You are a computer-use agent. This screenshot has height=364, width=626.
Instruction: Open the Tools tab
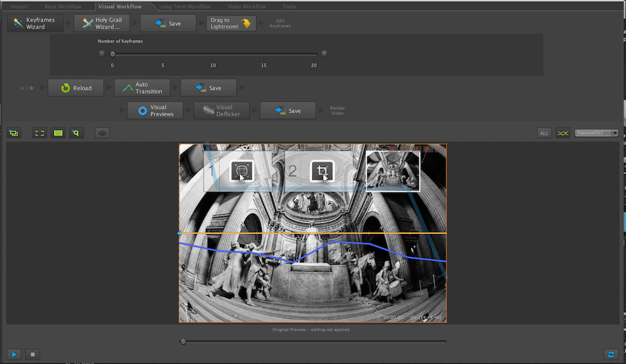[289, 6]
